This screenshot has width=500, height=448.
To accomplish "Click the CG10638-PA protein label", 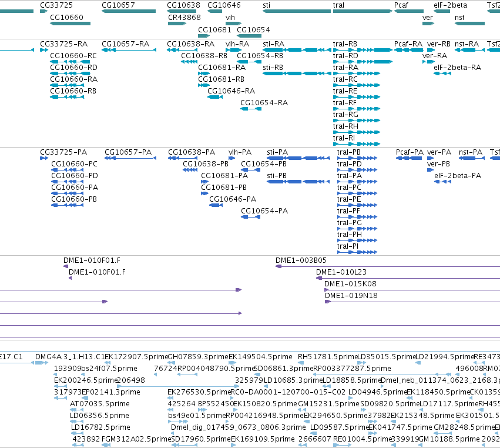I will click(x=192, y=152).
